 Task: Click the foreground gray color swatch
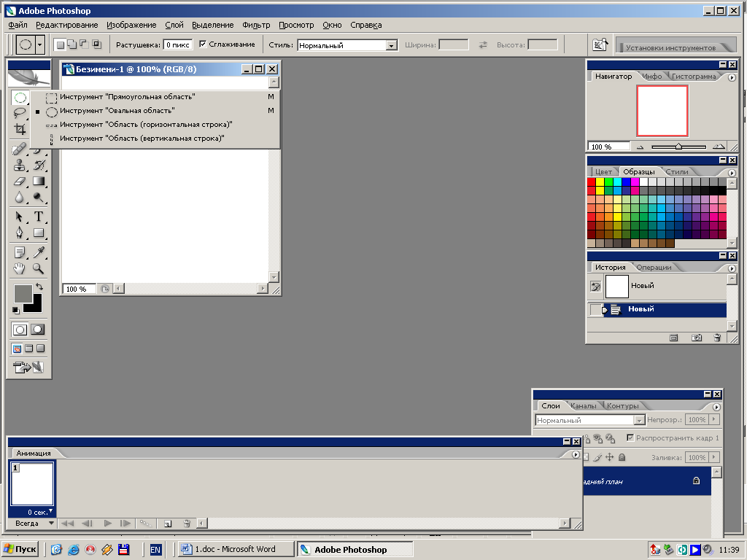coord(23,293)
